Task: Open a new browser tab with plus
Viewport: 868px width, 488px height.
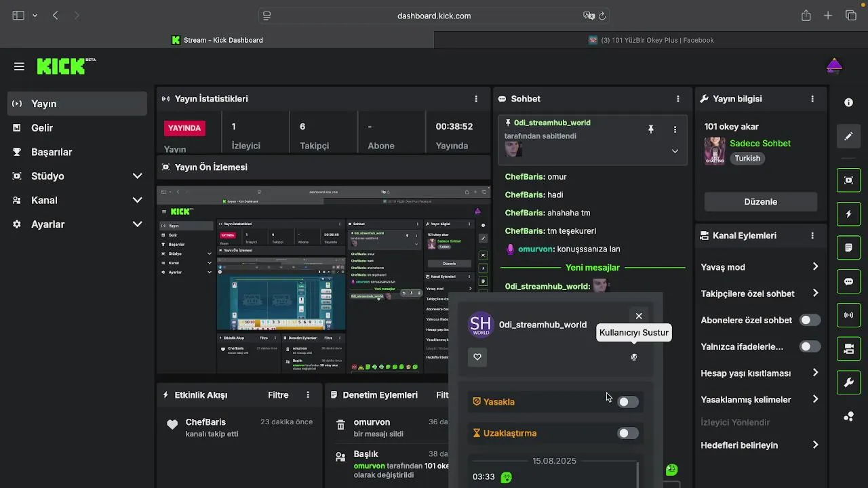Action: point(828,16)
